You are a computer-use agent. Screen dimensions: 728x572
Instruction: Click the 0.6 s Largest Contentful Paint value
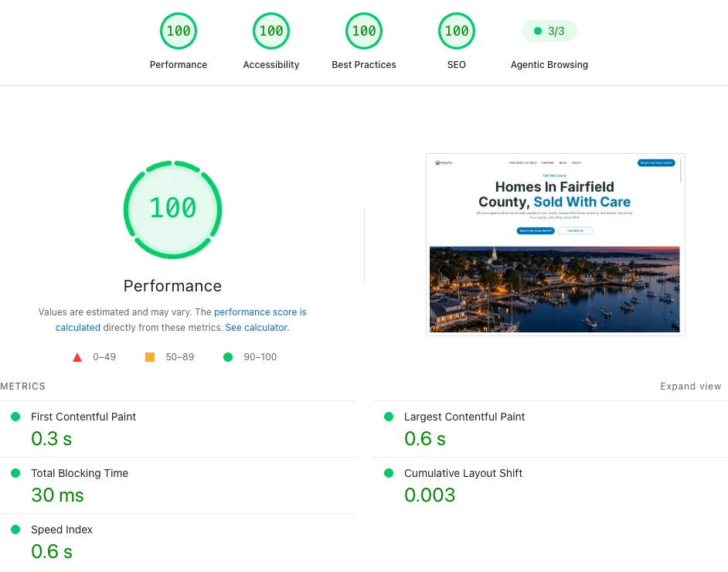coord(425,439)
